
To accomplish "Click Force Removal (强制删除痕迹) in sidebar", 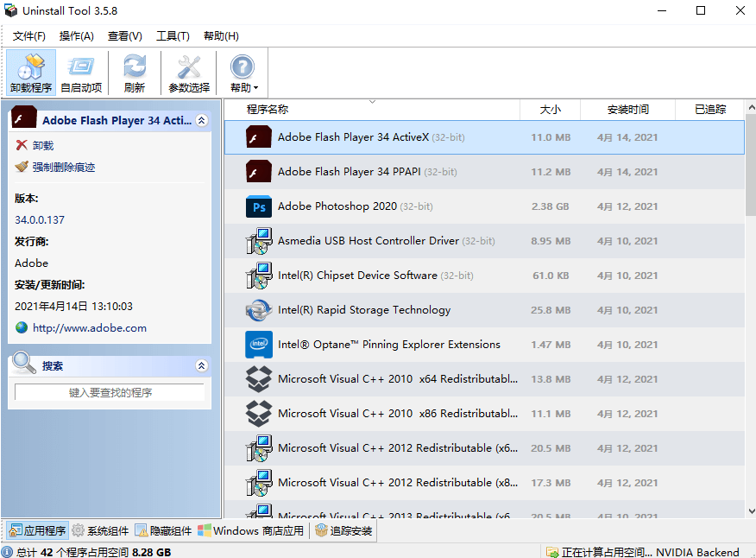I will (63, 167).
